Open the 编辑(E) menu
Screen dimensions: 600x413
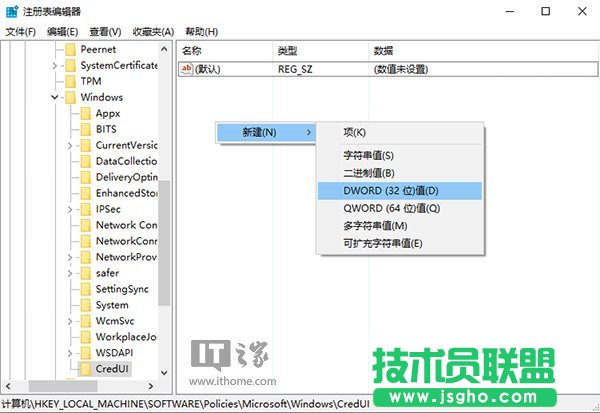pos(62,32)
